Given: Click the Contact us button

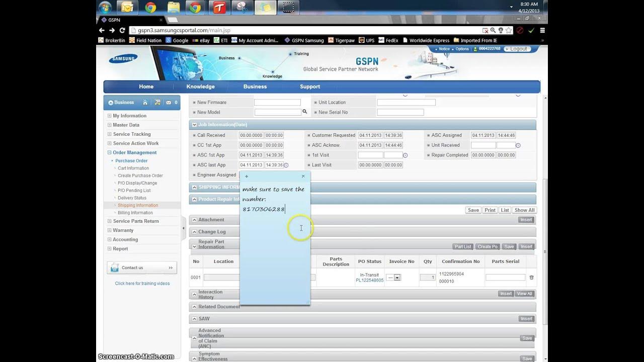Looking at the screenshot, I should [x=142, y=267].
